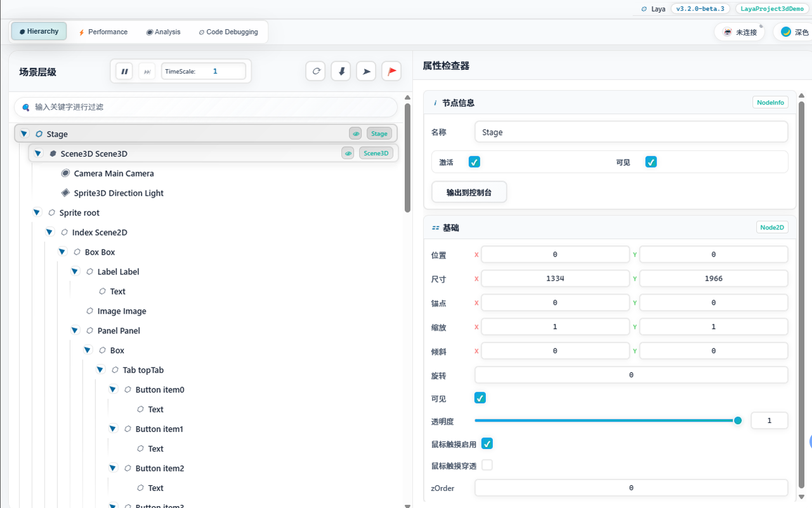Click the step-forward playback icon
812x508 pixels.
[x=147, y=72]
